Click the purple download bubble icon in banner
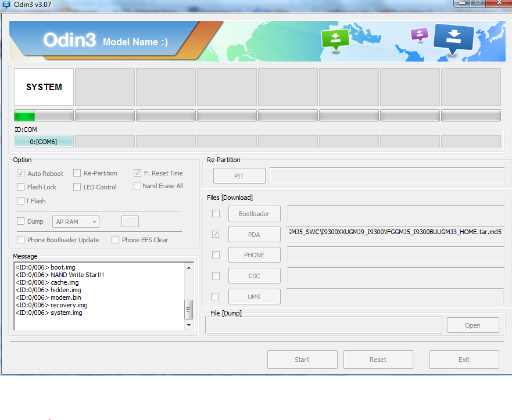Screen dimensions: 512x420 (x=420, y=34)
